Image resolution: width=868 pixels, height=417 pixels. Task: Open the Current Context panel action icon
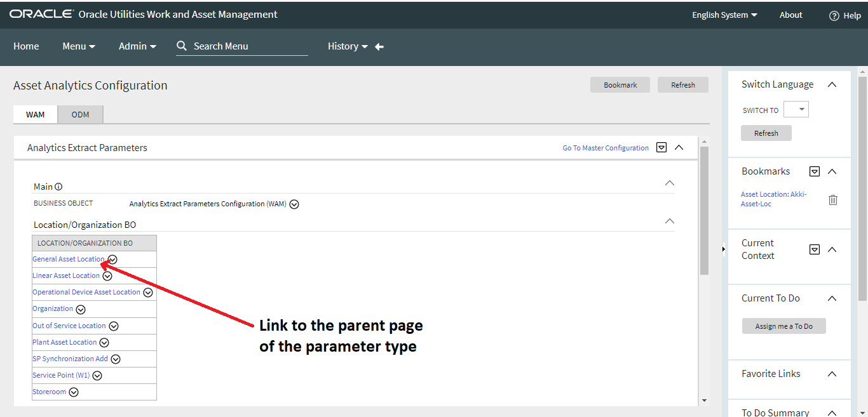pos(814,249)
